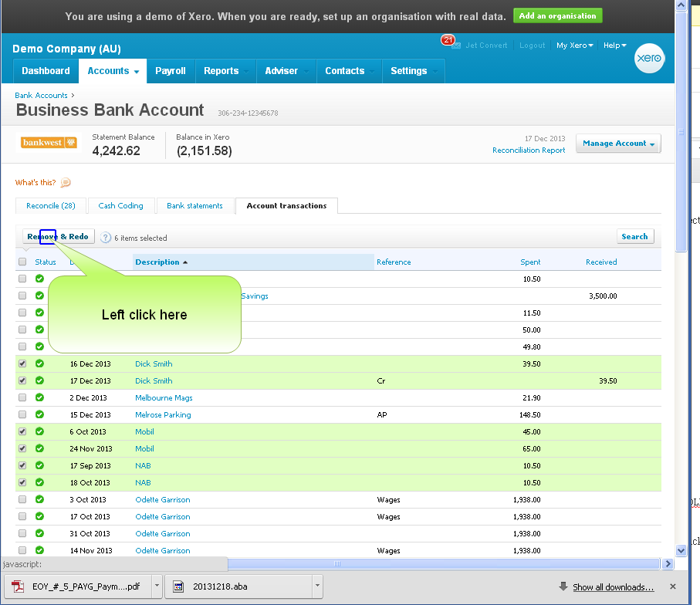Click the green reconciled status icon for Melbourne Mags
The height and width of the screenshot is (605, 700).
point(39,397)
